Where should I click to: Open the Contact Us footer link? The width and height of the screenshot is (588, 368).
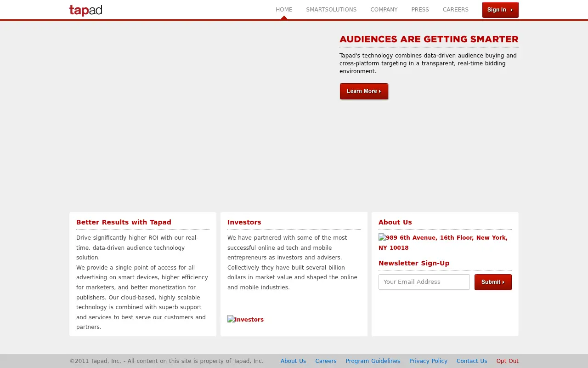pyautogui.click(x=472, y=361)
